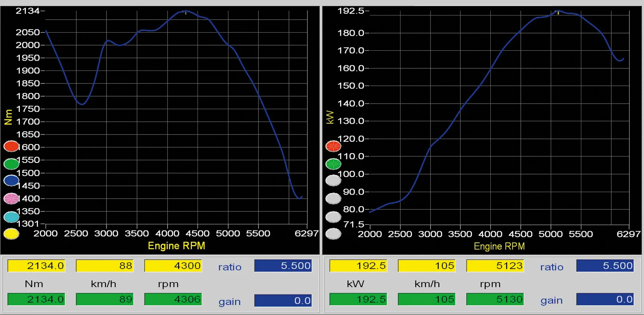Image resolution: width=644 pixels, height=315 pixels.
Task: Click the yellow Nm readout showing 2134.0
Action: pos(36,266)
